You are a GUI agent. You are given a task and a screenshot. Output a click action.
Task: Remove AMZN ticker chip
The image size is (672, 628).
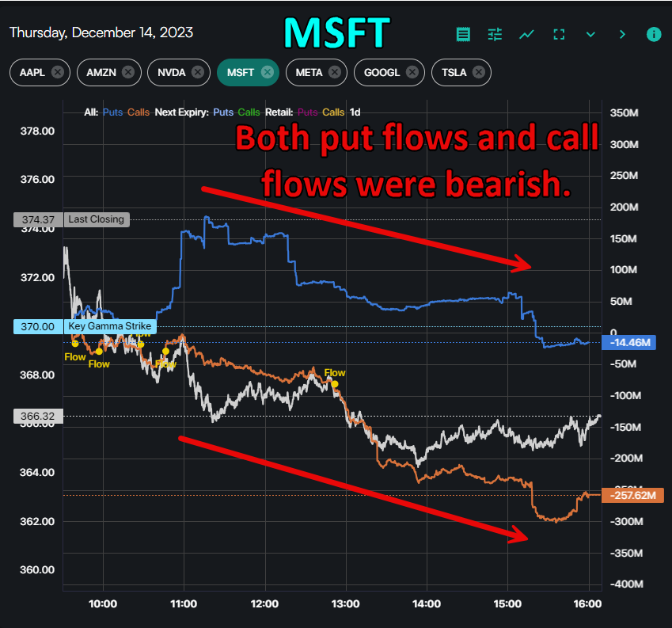(127, 72)
